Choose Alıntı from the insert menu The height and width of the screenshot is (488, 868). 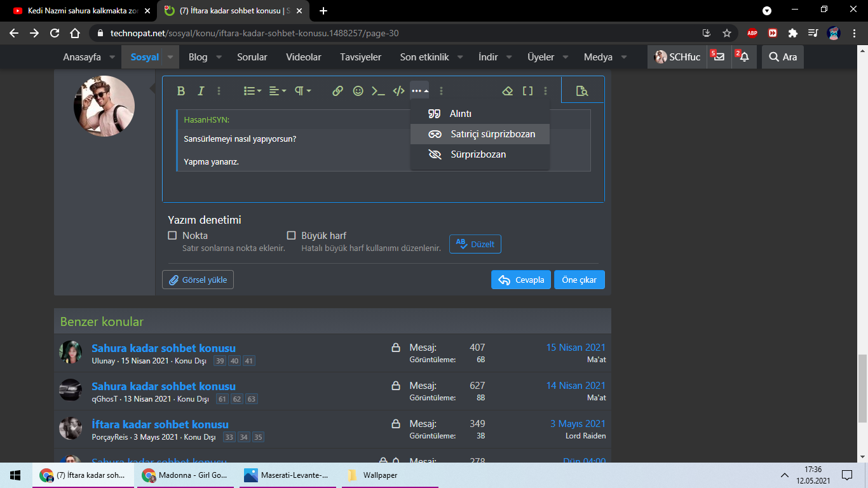point(480,114)
